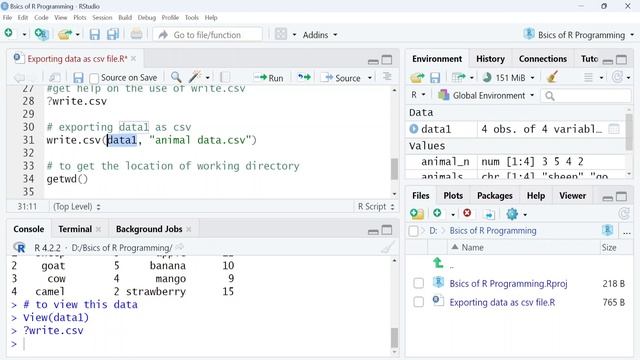
Task: Check the Bsics of R Programming.Rproj checkbox
Action: (418, 283)
